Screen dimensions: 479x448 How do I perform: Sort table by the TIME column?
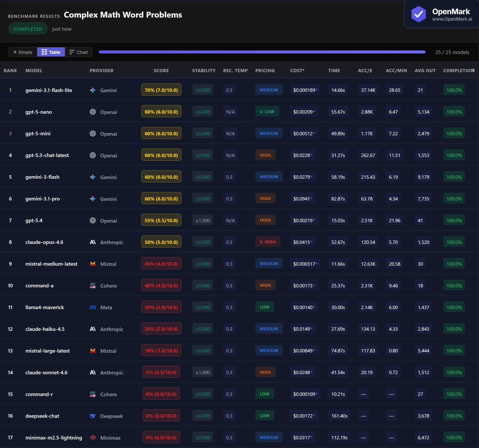tap(334, 71)
